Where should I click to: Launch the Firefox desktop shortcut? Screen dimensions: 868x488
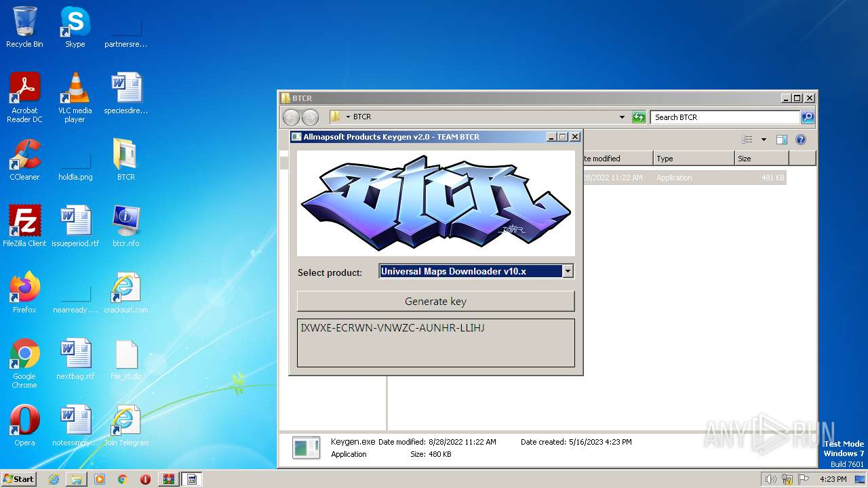(x=24, y=292)
